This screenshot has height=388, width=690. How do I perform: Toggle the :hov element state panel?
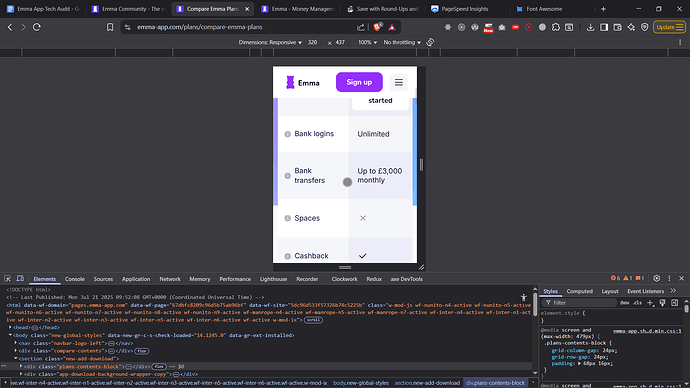[624, 303]
